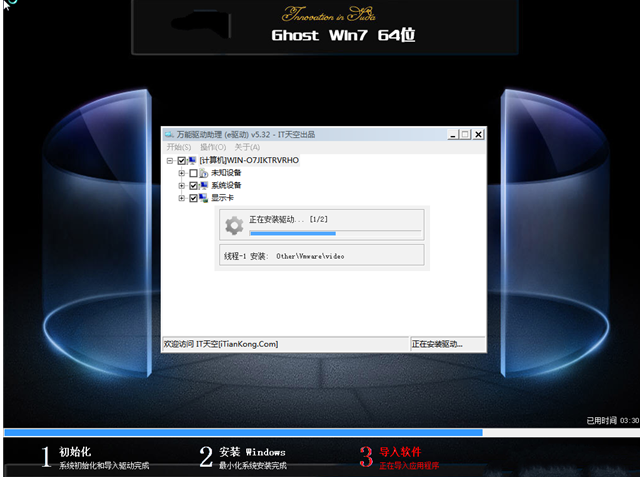
Task: Enable the 未知设备 checkbox
Action: pos(193,173)
